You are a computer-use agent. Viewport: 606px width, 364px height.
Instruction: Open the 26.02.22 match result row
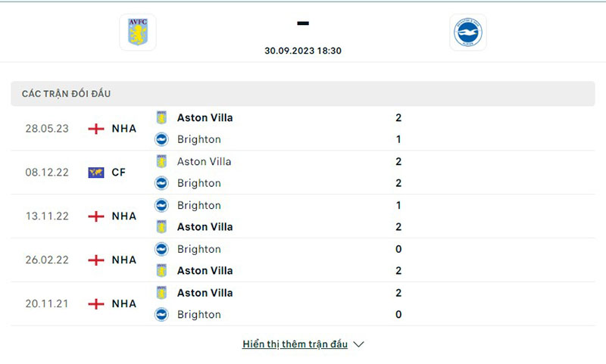[303, 260]
